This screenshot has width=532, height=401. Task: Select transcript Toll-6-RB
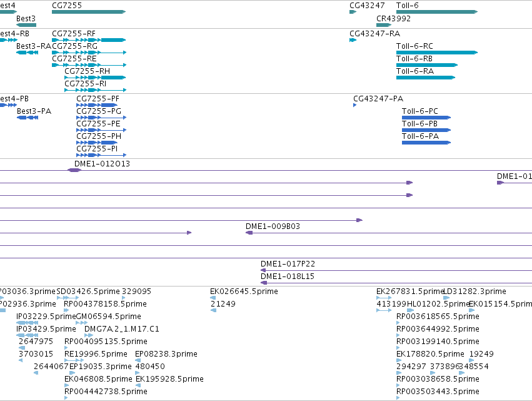pyautogui.click(x=427, y=65)
